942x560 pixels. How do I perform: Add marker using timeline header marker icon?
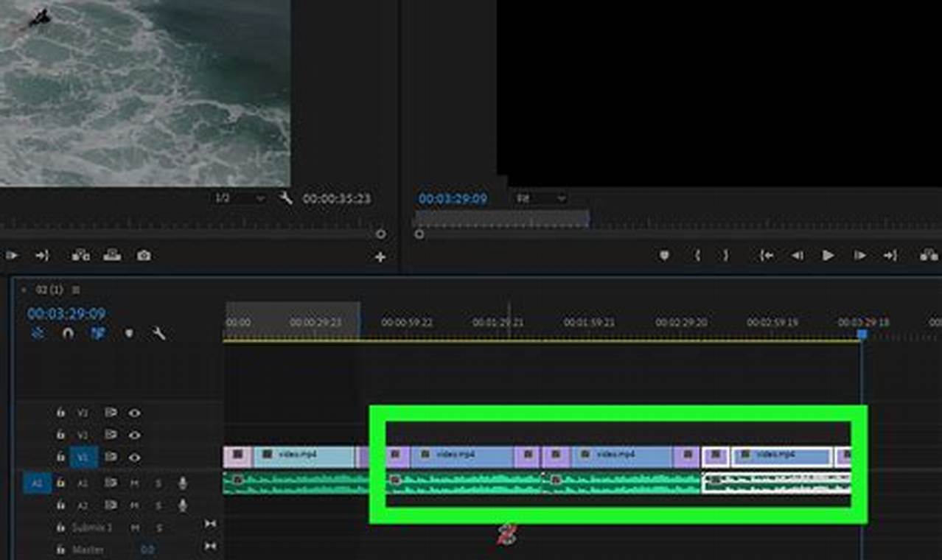[x=129, y=333]
